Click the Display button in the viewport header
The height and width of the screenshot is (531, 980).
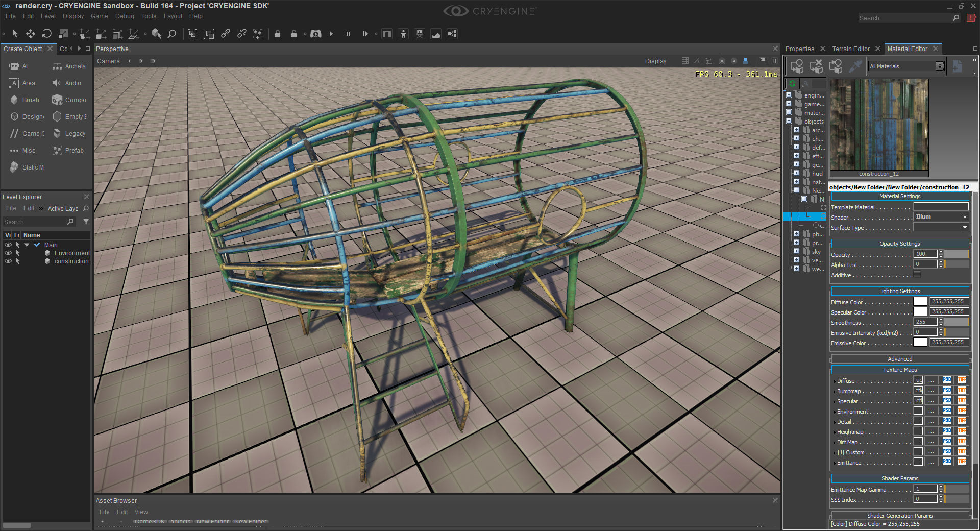point(655,61)
